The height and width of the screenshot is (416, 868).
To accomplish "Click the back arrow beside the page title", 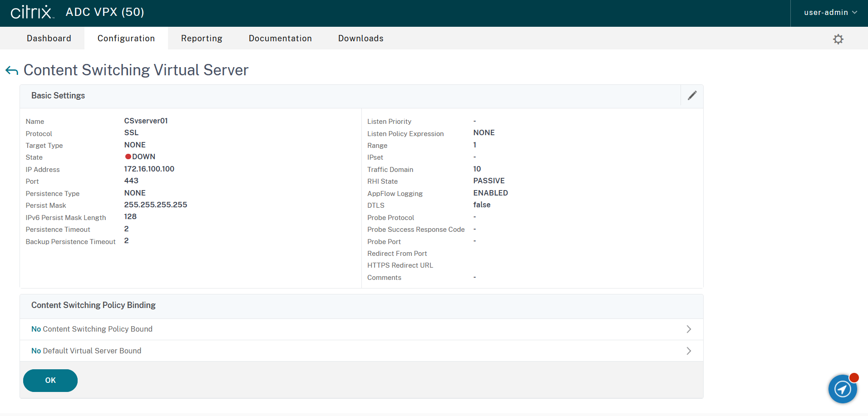I will (12, 70).
